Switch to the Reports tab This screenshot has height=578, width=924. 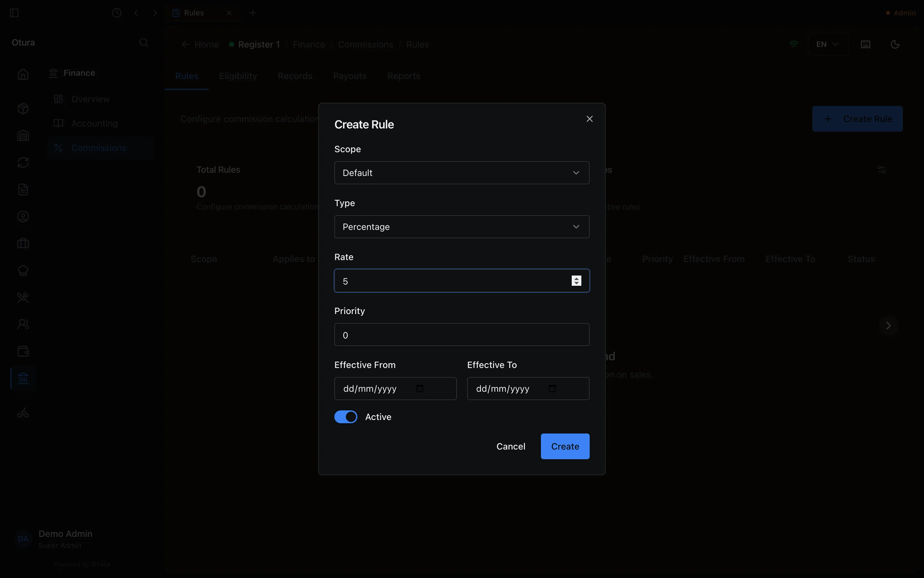pyautogui.click(x=404, y=76)
